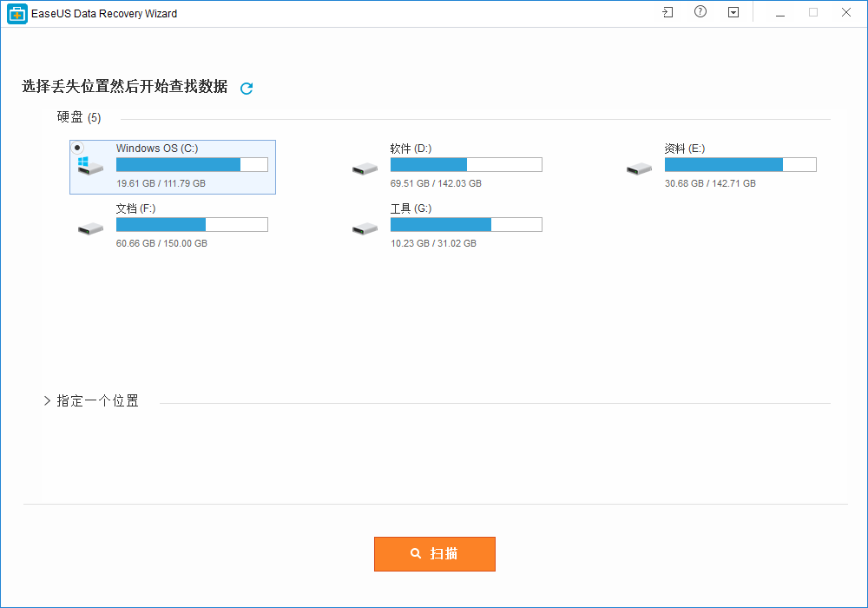Click the 资料 (E:) drive icon

639,168
